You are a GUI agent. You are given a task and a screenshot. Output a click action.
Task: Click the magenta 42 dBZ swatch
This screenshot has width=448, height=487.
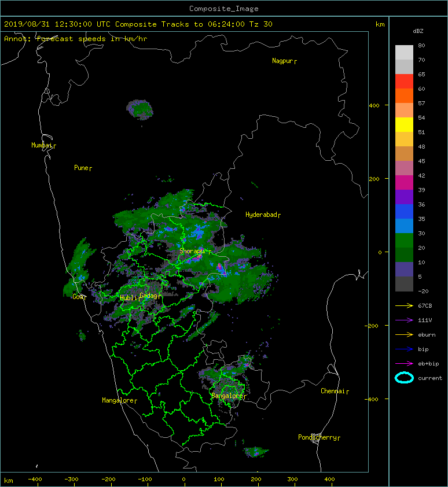click(x=404, y=182)
